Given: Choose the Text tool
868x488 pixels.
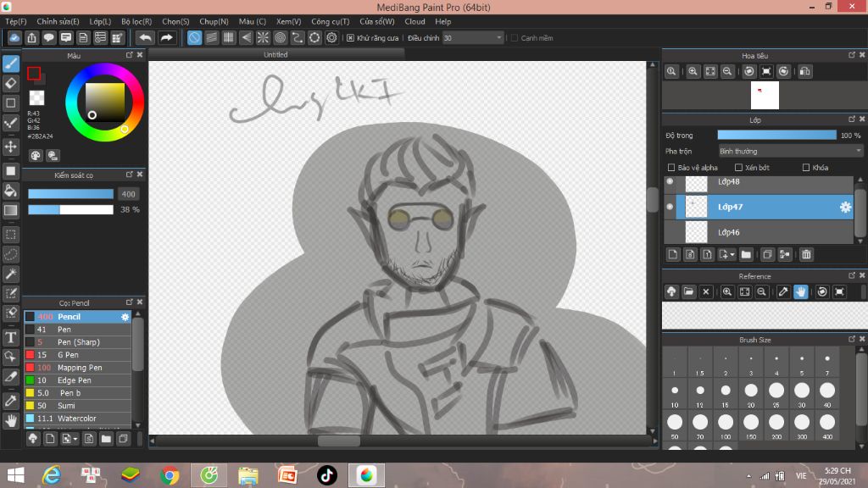Looking at the screenshot, I should tap(11, 337).
